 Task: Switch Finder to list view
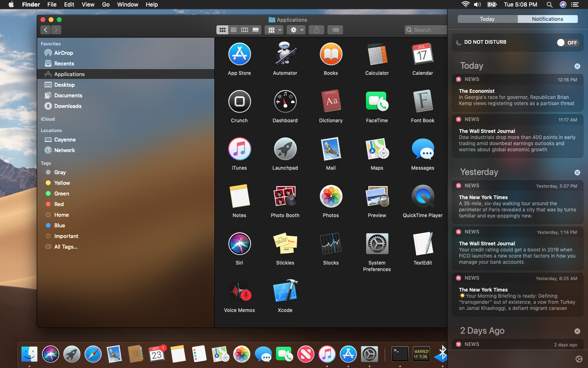pyautogui.click(x=234, y=30)
